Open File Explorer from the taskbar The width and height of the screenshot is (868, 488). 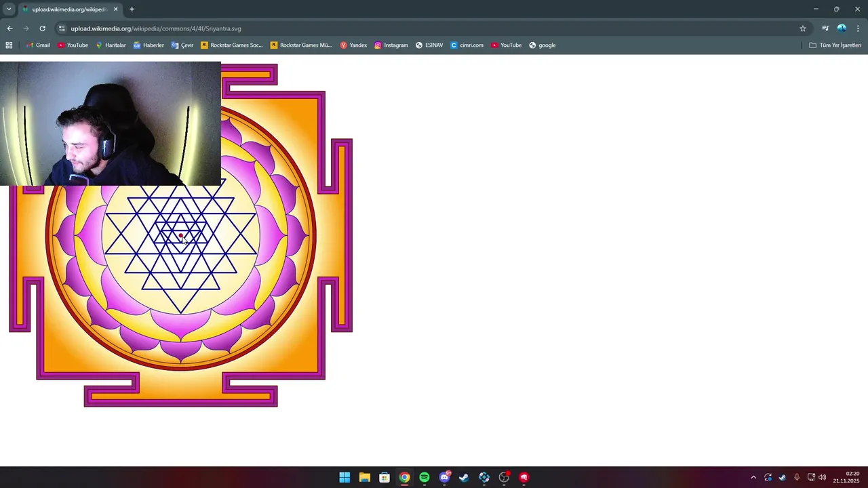pos(364,477)
